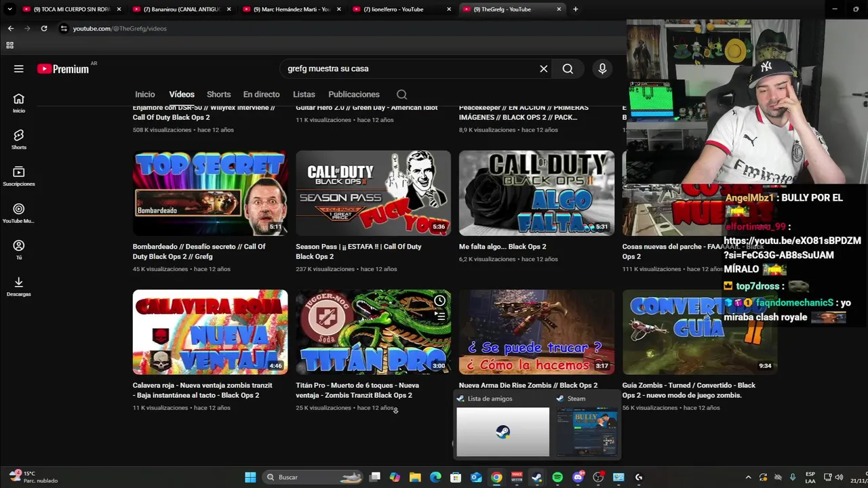The image size is (868, 488).
Task: Open Inicio in the YouTube sidebar
Action: pyautogui.click(x=19, y=103)
